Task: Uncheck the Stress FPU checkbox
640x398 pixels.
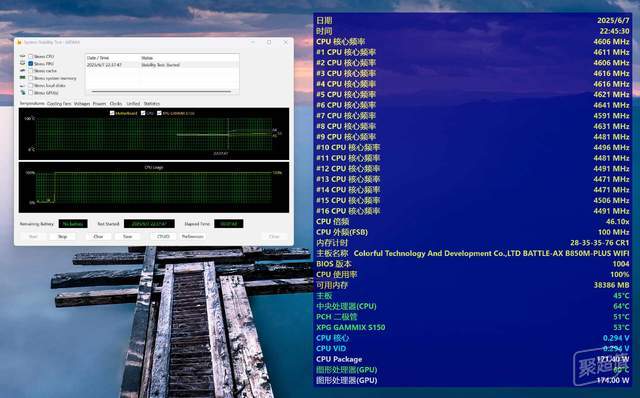Action: point(31,64)
